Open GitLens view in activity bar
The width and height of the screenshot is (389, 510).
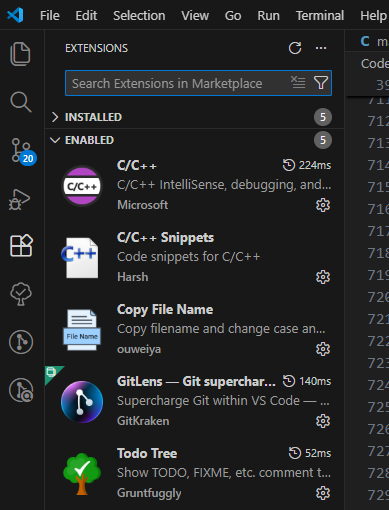click(x=21, y=342)
